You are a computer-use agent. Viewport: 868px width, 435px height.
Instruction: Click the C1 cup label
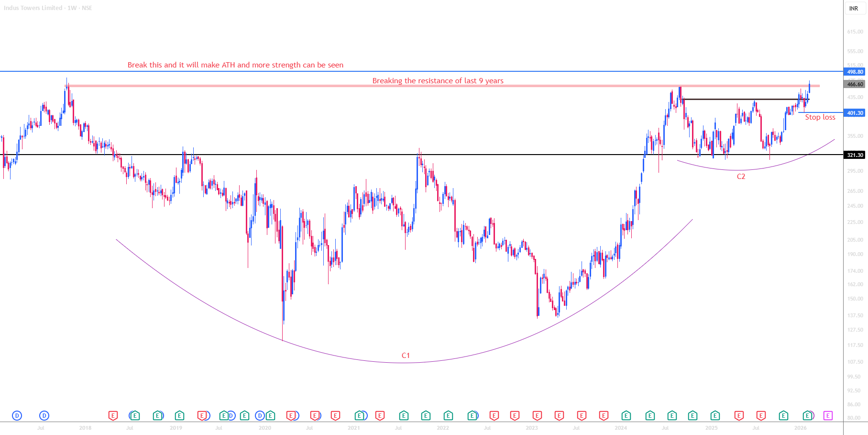click(406, 356)
